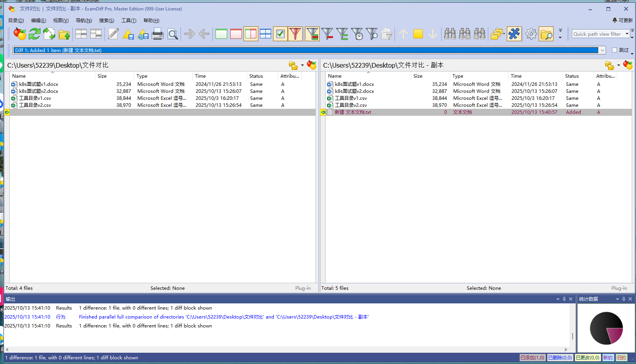Click the binoculars Find icon
The image size is (636, 364).
450,34
